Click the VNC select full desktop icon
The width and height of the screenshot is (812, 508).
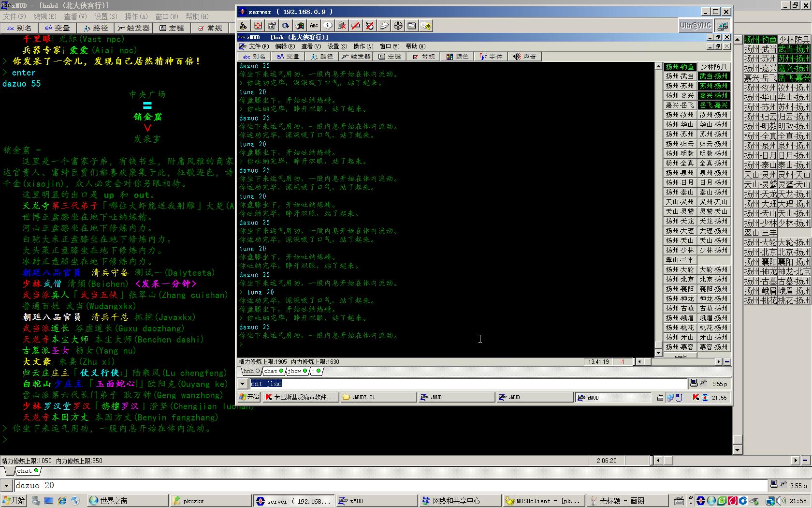coord(412,26)
